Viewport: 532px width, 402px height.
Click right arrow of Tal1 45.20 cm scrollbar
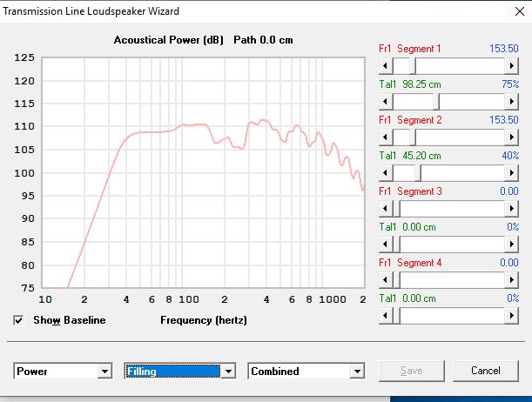pos(511,173)
